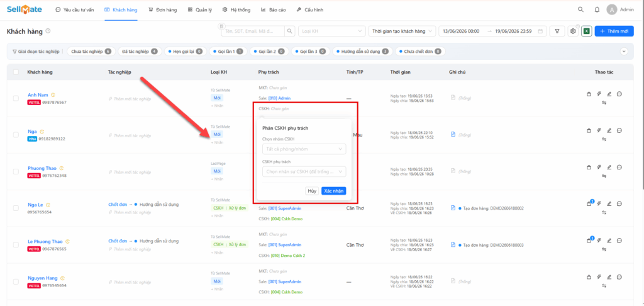Screen dimensions: 644x306
Task: Open the Yêu cầu tư vấn menu
Action: click(75, 10)
